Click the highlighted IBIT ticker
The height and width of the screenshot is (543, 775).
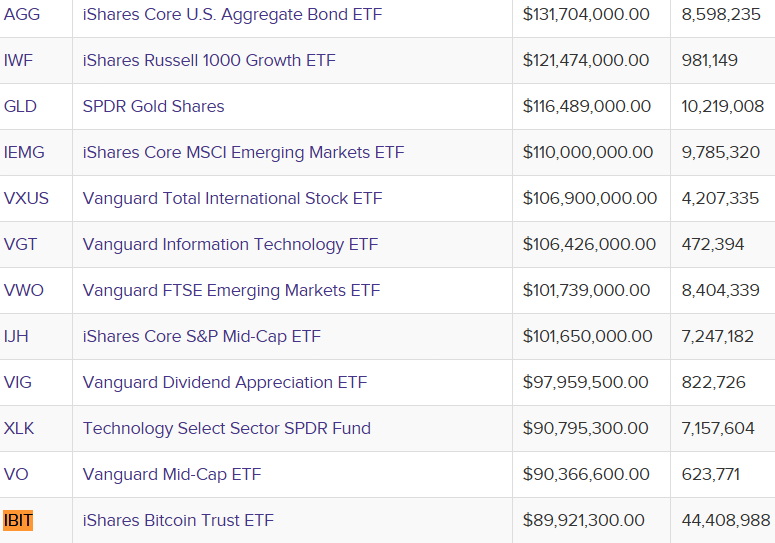coord(18,521)
